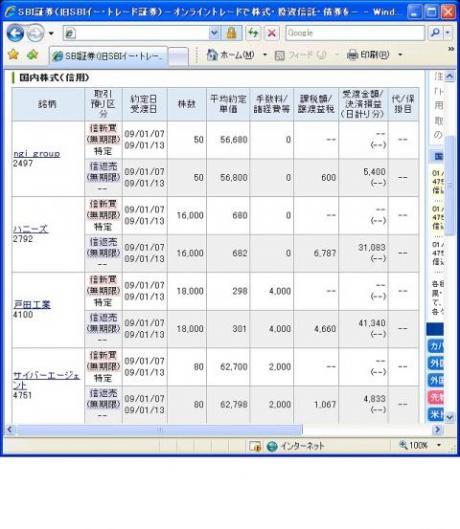Click the blue カバ sidebar banner button
460x529 pixels.
coord(436,346)
